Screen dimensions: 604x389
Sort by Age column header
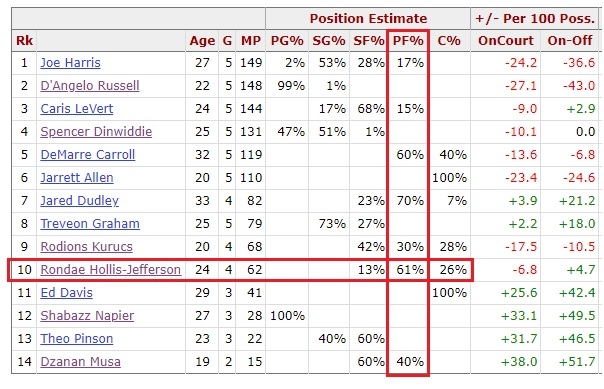(202, 41)
